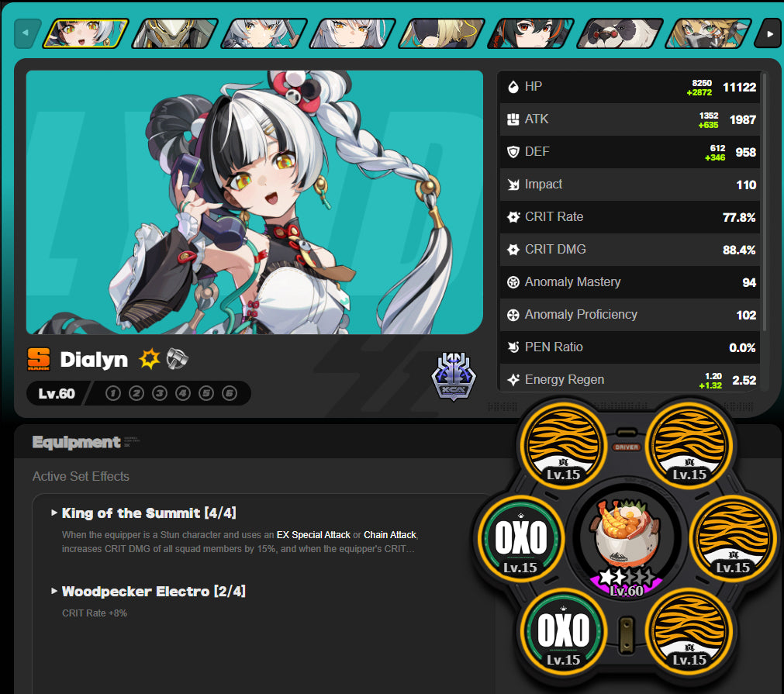Click the CRIT Rate icon
The height and width of the screenshot is (694, 784).
tap(513, 217)
